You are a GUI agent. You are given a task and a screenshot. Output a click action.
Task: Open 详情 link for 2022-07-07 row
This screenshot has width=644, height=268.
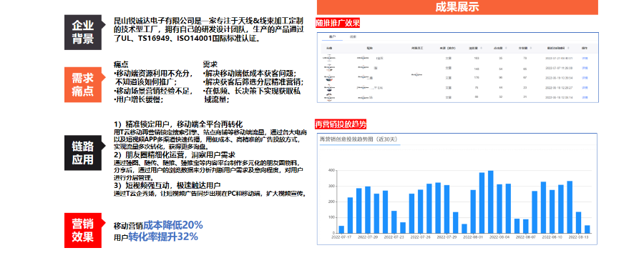coord(585,68)
